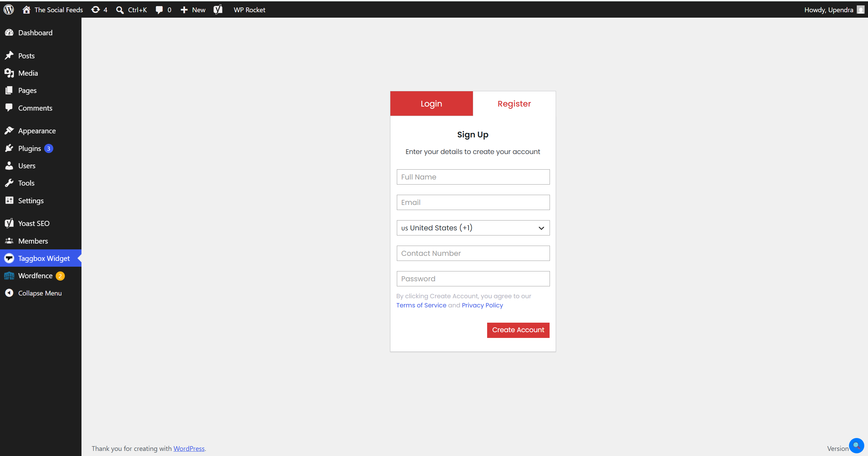Click The Social Feeds site name
The image size is (868, 456).
[x=59, y=10]
